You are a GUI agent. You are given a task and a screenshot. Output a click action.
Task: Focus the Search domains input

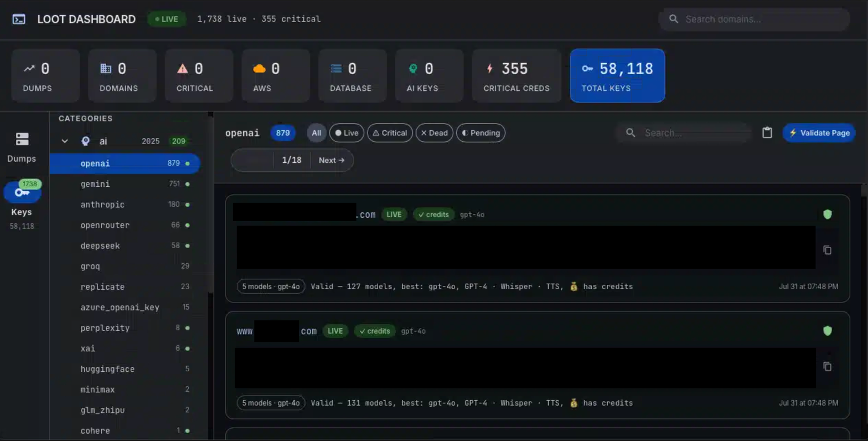click(x=754, y=19)
